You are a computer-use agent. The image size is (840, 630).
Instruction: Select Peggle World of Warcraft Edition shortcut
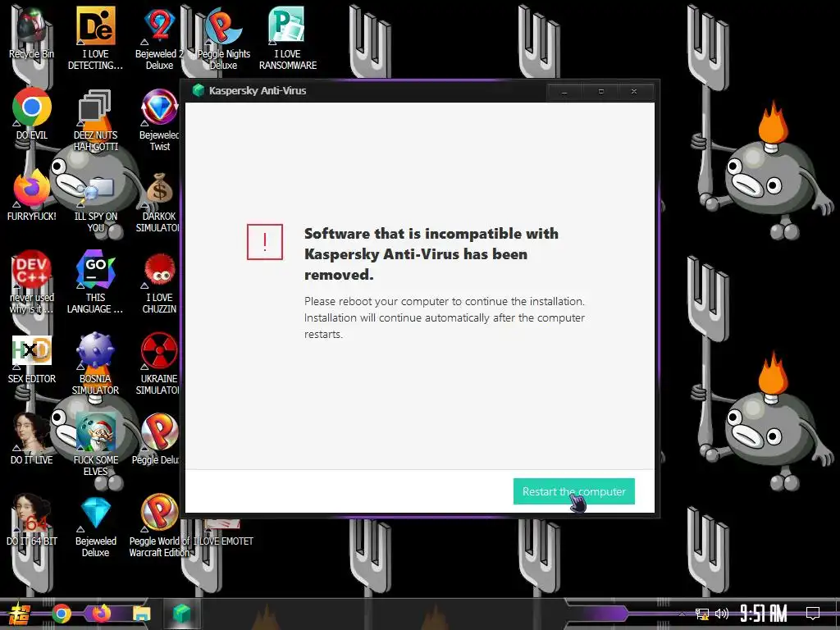coord(159,526)
